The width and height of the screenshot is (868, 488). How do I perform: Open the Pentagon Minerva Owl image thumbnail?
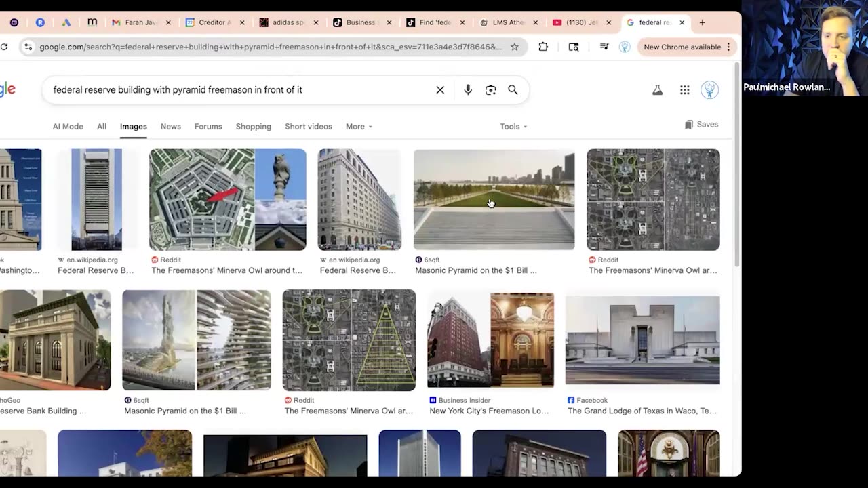pyautogui.click(x=228, y=200)
